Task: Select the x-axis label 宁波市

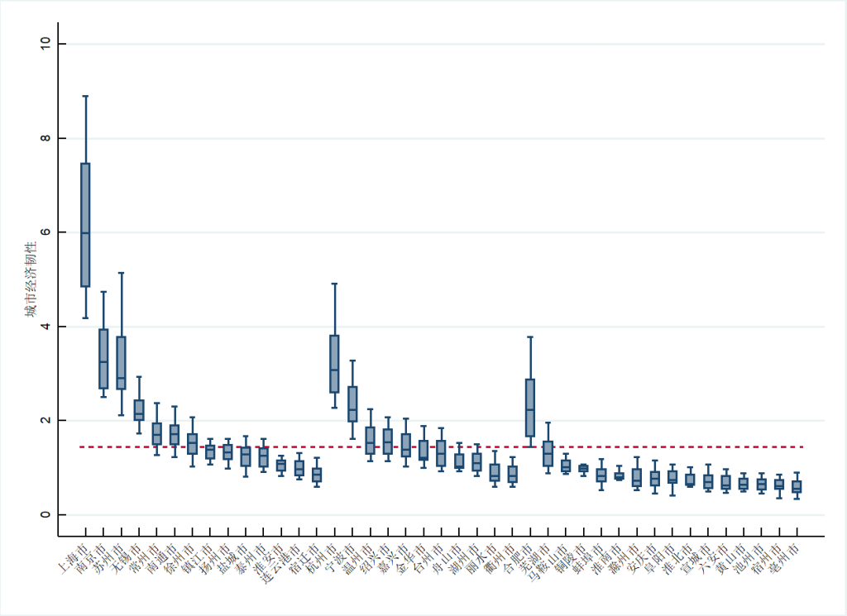Action: click(x=340, y=559)
